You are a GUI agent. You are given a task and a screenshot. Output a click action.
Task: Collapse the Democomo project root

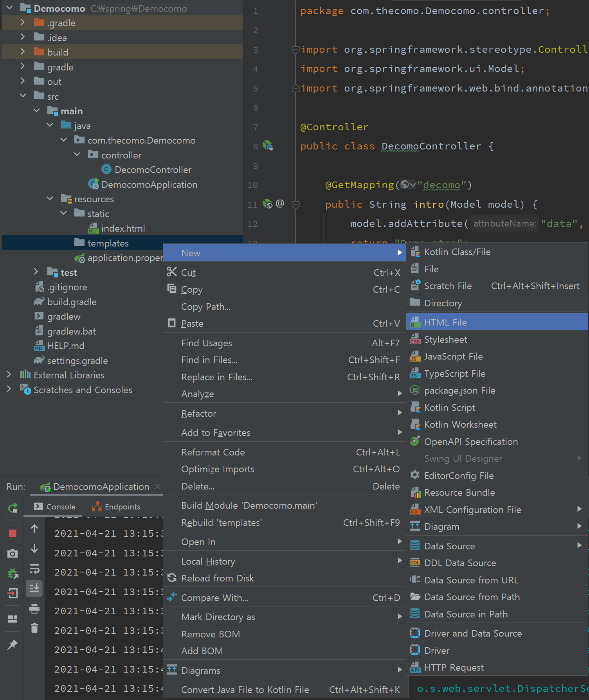[9, 7]
